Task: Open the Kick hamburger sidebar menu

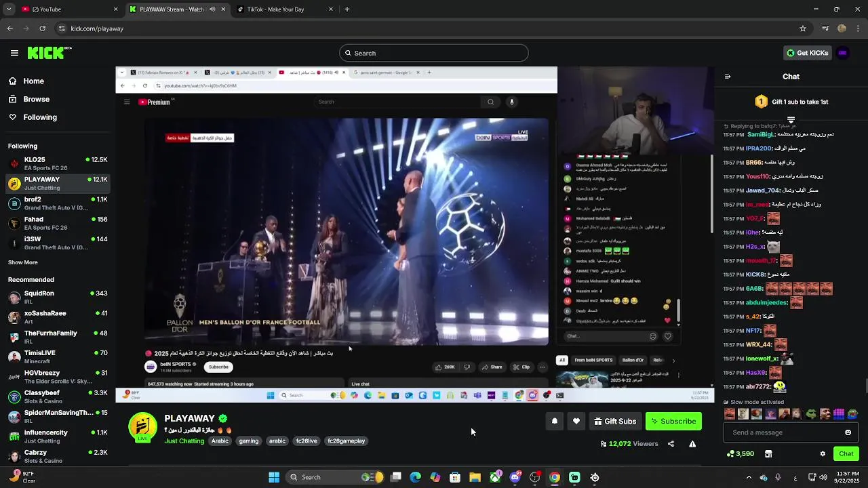Action: point(14,53)
